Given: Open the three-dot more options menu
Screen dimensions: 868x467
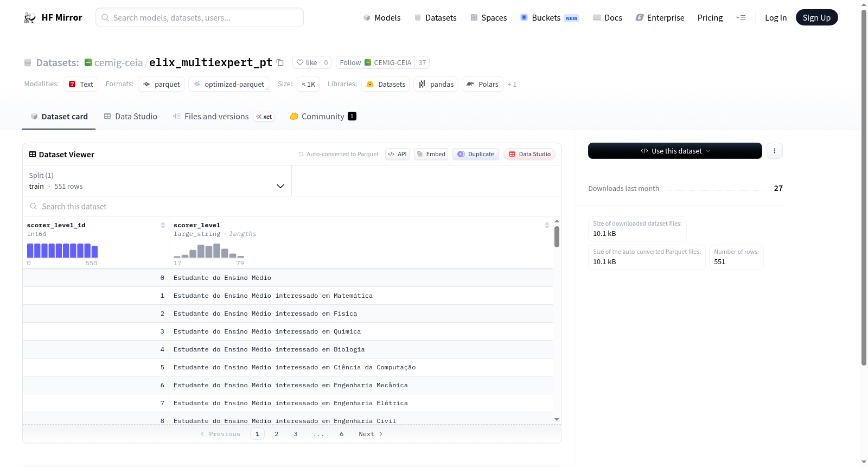Looking at the screenshot, I should point(775,151).
